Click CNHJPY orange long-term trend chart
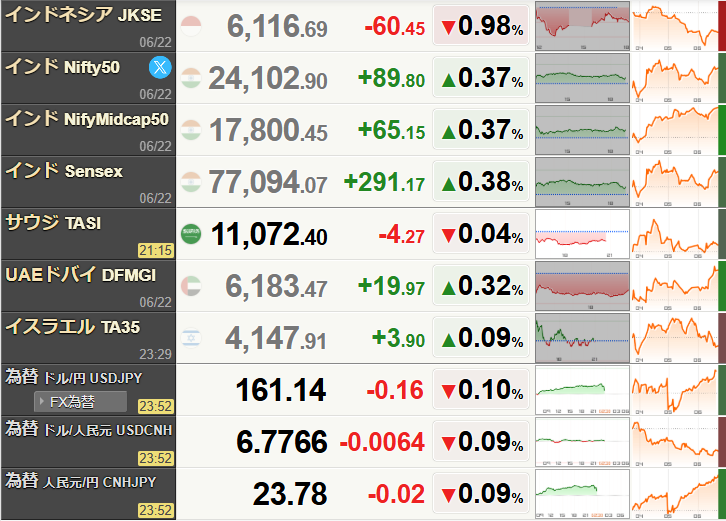This screenshot has height=521, width=726. click(675, 494)
